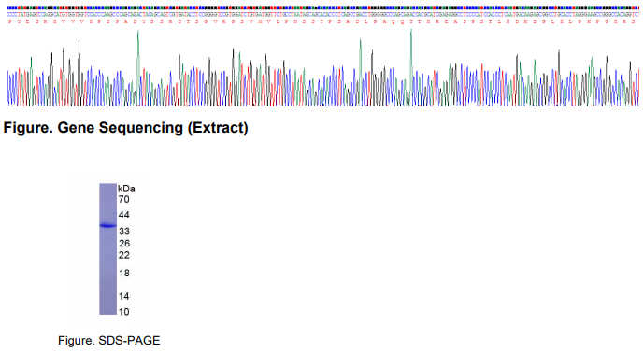The width and height of the screenshot is (644, 352).
Task: Select the 22 kDa marker label
Action: 124,255
